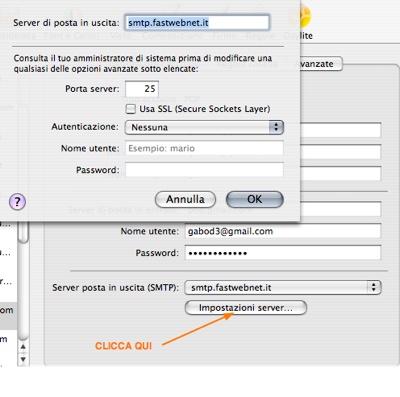Confirm with the OK button
This screenshot has height=397, width=400.
255,199
